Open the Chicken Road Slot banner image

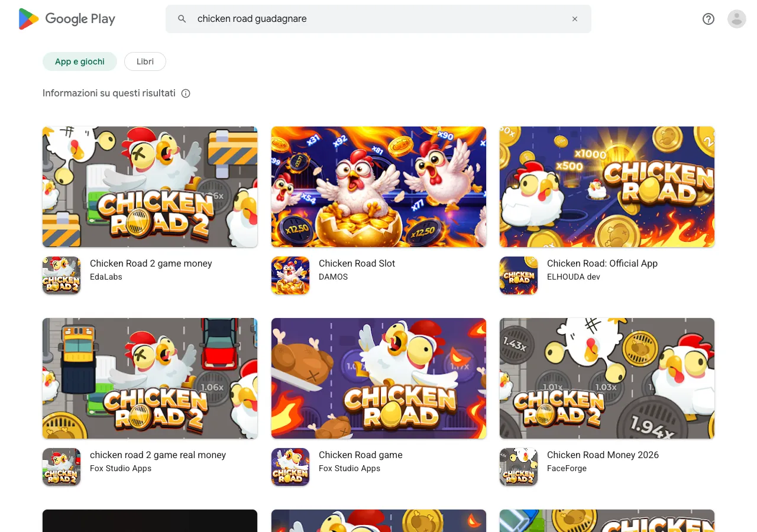[378, 187]
